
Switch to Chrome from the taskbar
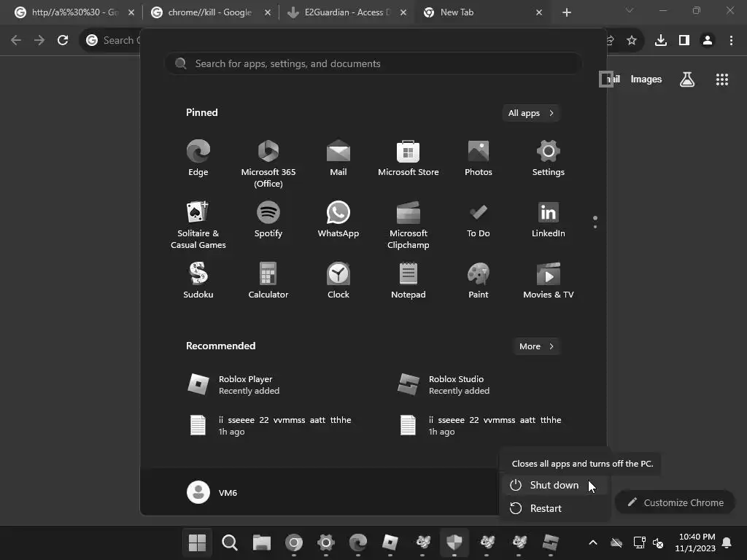click(x=294, y=542)
